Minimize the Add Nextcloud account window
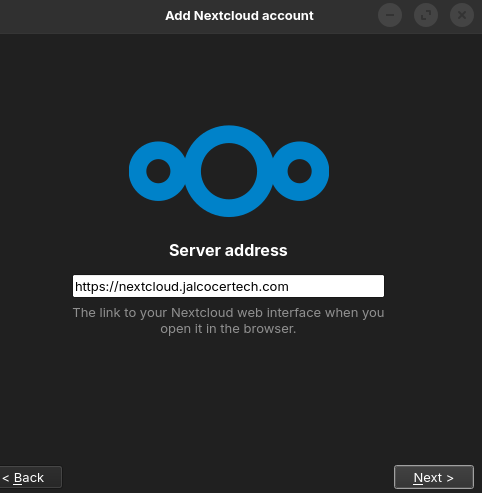Screen dimensions: 482x493 (390, 15)
